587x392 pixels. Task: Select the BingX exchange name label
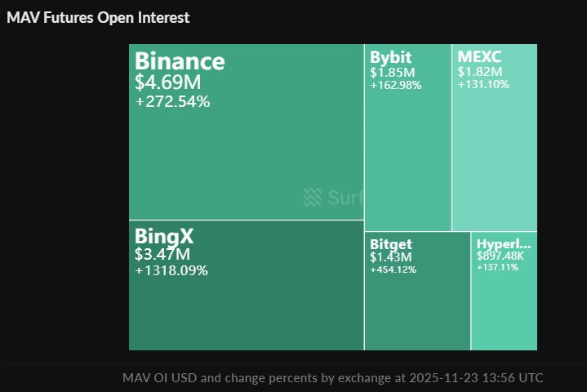point(164,237)
